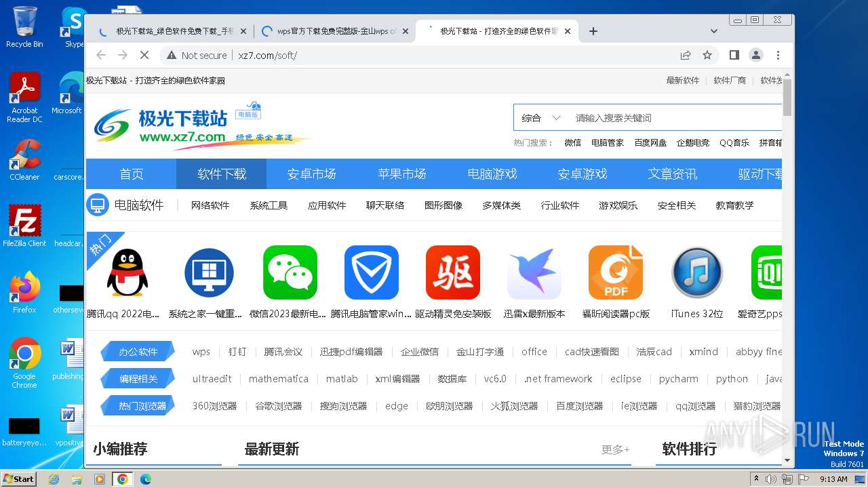The image size is (868, 488).
Task: Launch FileZilla Client desktop shortcut
Action: [x=24, y=226]
